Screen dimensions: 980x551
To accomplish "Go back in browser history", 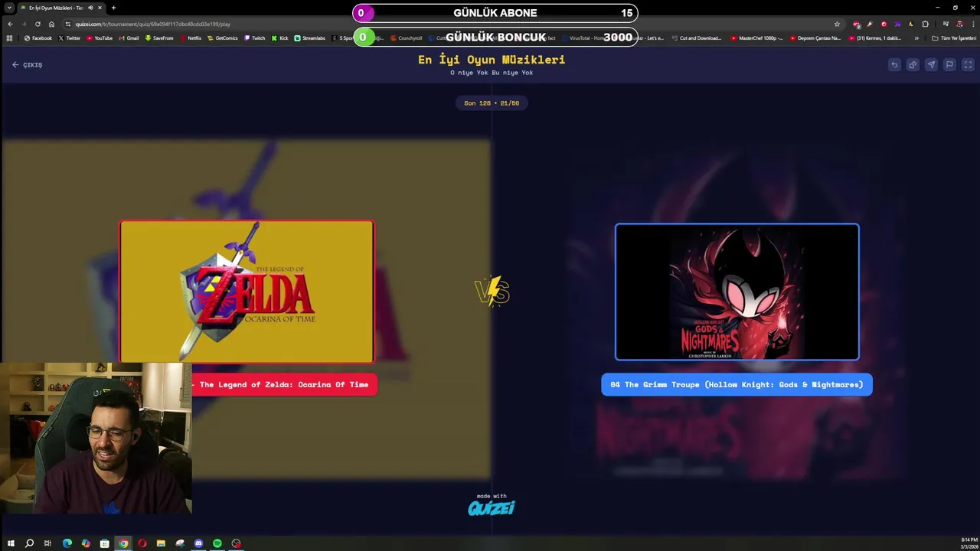I will point(10,24).
